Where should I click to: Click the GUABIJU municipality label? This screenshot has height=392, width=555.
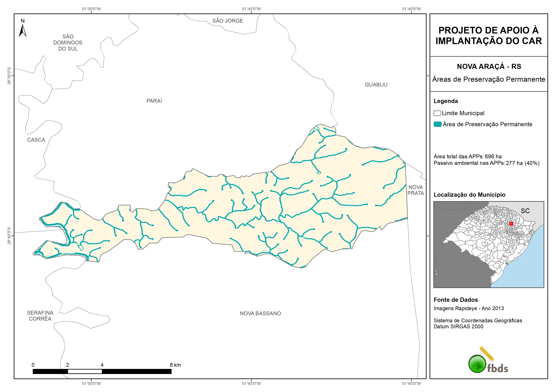click(376, 85)
